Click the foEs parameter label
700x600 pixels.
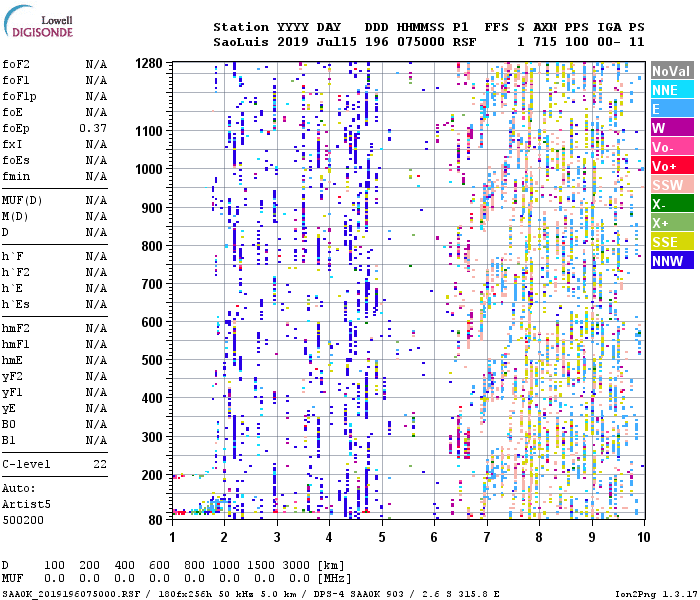(x=16, y=160)
